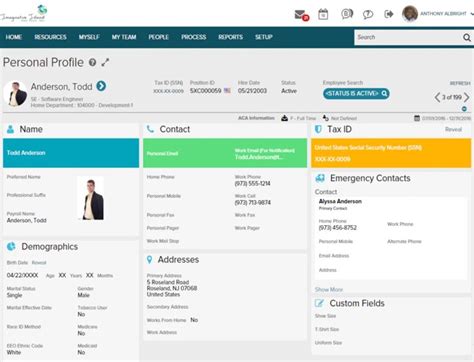Click the search magnifier icon
This screenshot has height=362, width=474.
pos(467,38)
